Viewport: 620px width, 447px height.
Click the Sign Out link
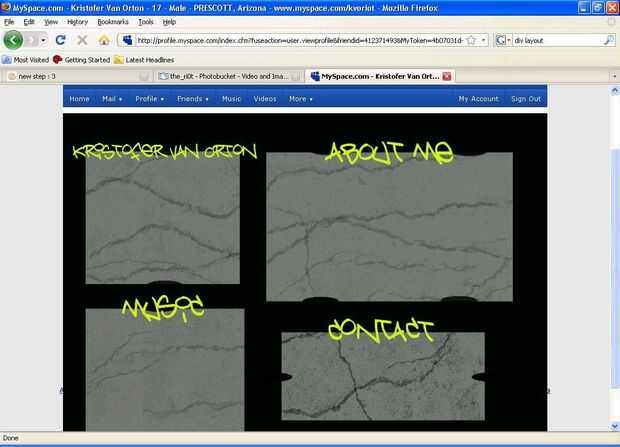(526, 99)
